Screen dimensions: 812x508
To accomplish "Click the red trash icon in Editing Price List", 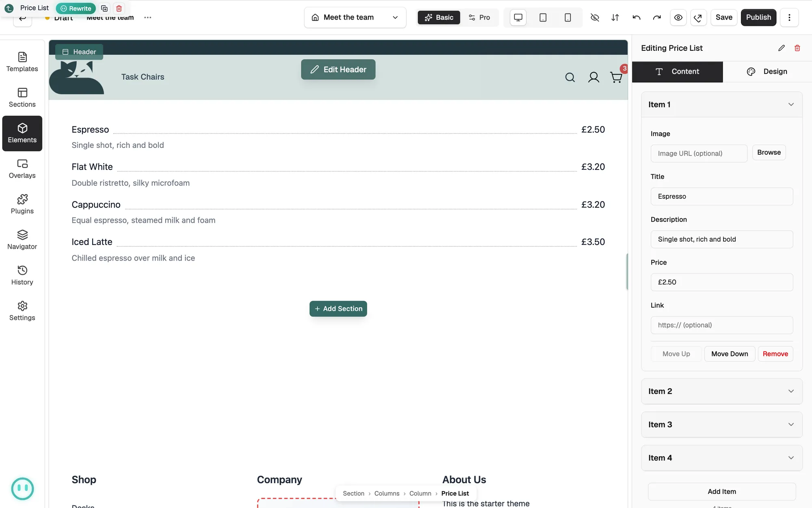I will click(x=797, y=48).
